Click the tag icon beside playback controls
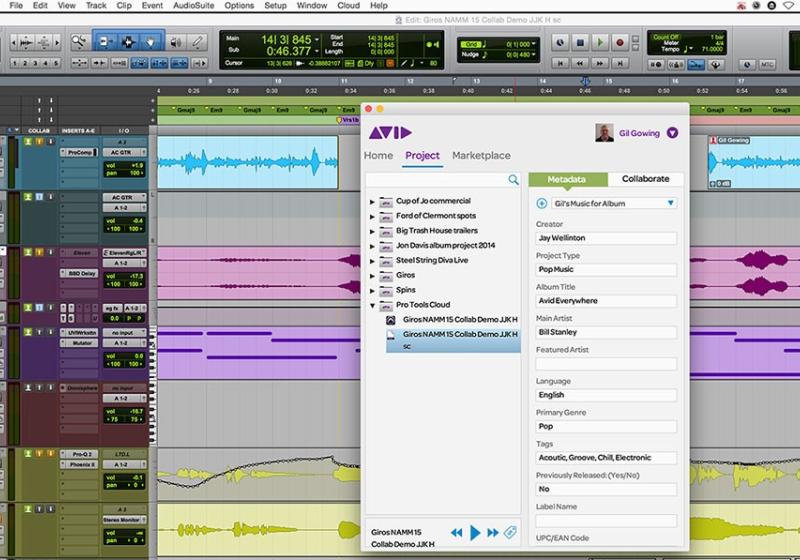800x560 pixels. click(x=510, y=533)
